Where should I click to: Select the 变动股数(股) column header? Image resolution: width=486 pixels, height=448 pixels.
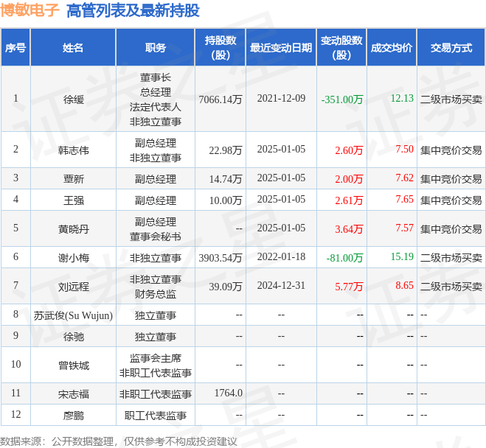tap(341, 48)
